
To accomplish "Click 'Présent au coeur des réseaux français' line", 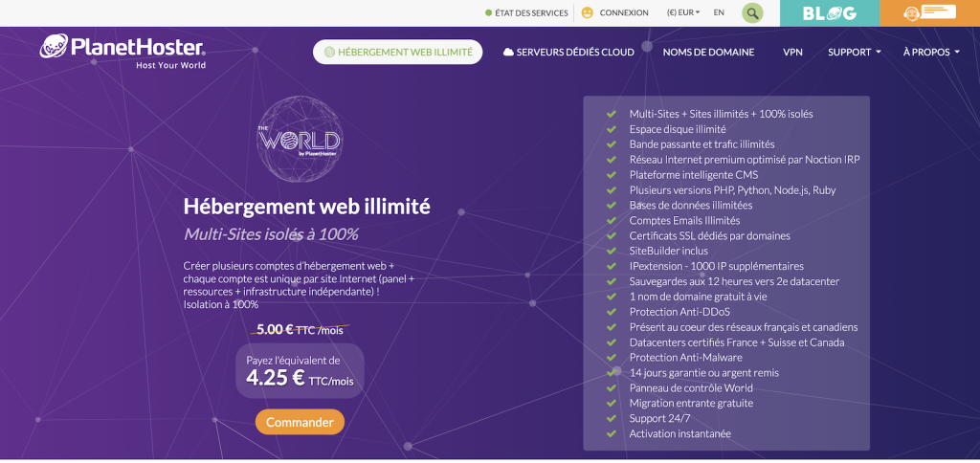I will pyautogui.click(x=743, y=327).
